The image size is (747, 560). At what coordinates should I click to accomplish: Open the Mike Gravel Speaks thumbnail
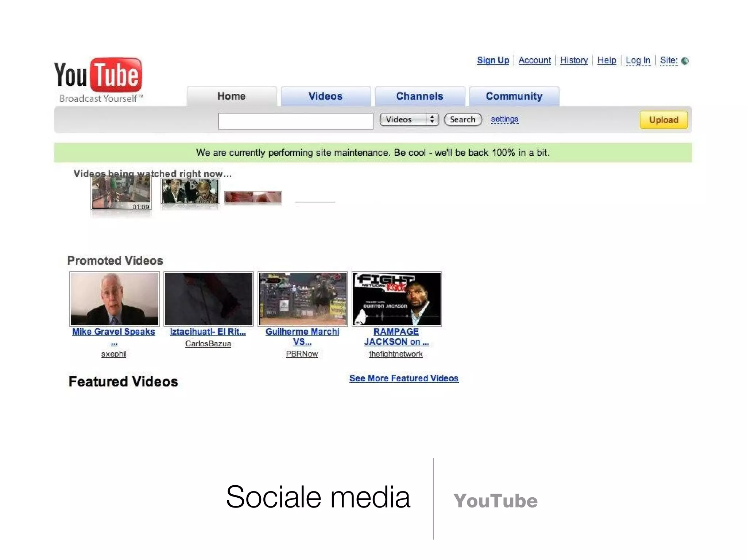pos(115,299)
